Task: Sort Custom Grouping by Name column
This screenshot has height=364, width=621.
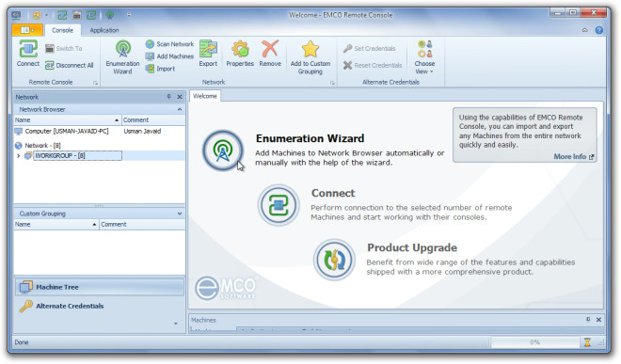Action: [56, 224]
